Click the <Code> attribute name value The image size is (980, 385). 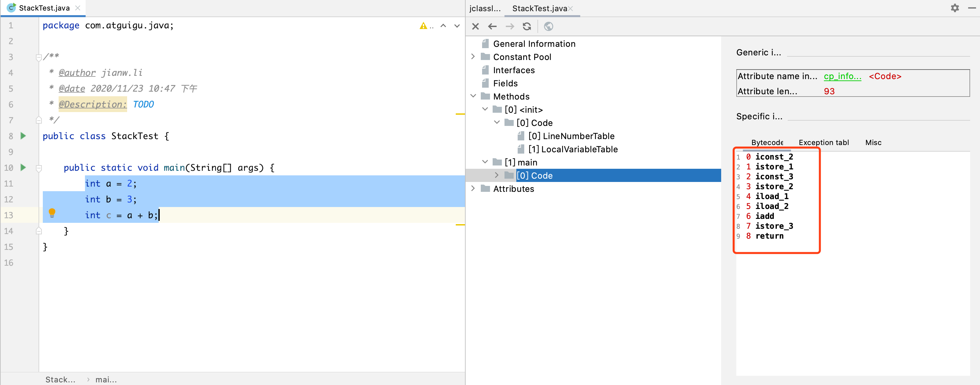coord(885,76)
